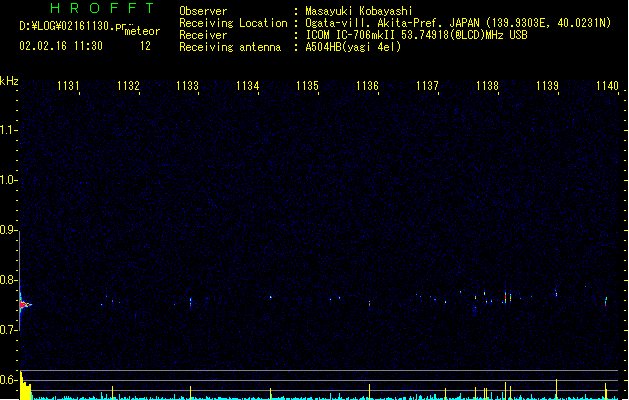This screenshot has width=629, height=400.
Task: Click the 1135 time axis marker
Action: [x=307, y=86]
